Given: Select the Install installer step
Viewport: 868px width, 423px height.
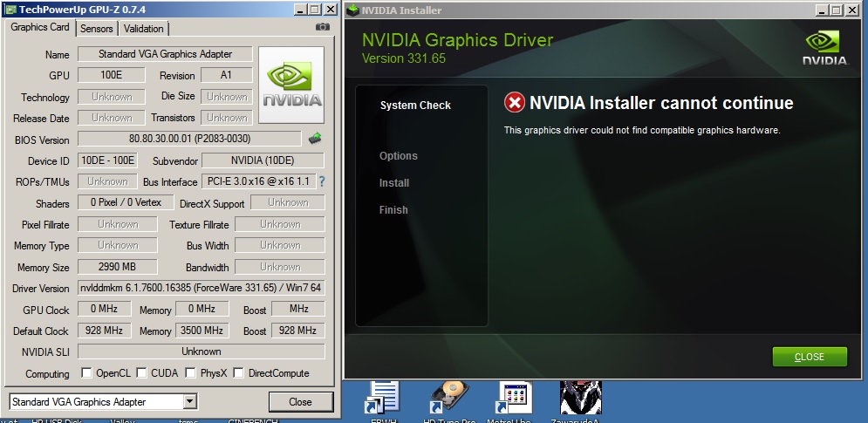Looking at the screenshot, I should (394, 182).
